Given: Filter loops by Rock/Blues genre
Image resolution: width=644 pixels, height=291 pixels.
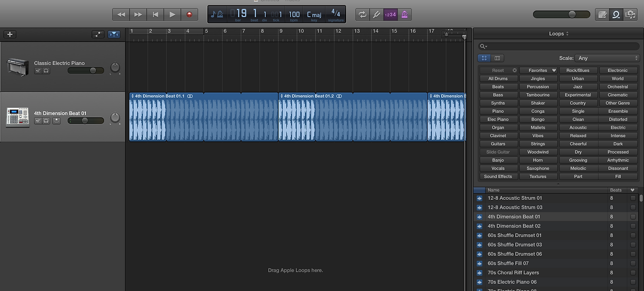Looking at the screenshot, I should point(578,70).
